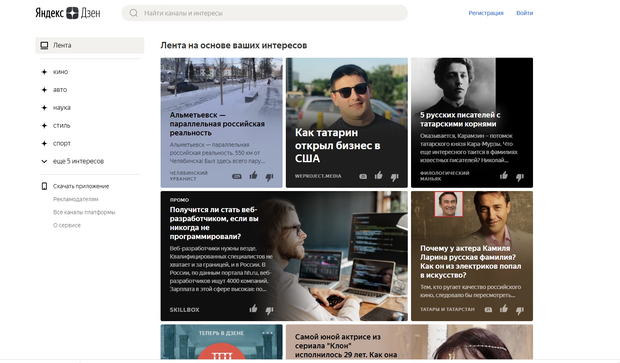The width and height of the screenshot is (620, 363).
Task: Select Лента in the sidebar
Action: coord(90,45)
